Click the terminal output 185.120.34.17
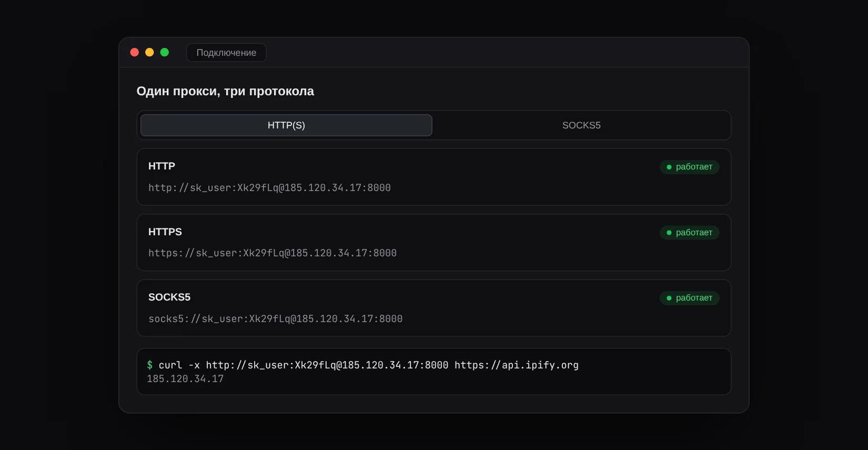 pos(185,379)
